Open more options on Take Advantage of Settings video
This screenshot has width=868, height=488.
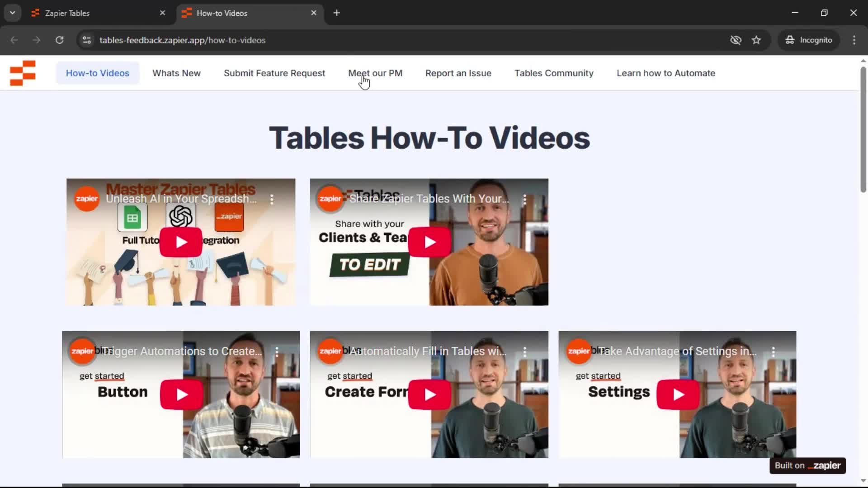773,352
